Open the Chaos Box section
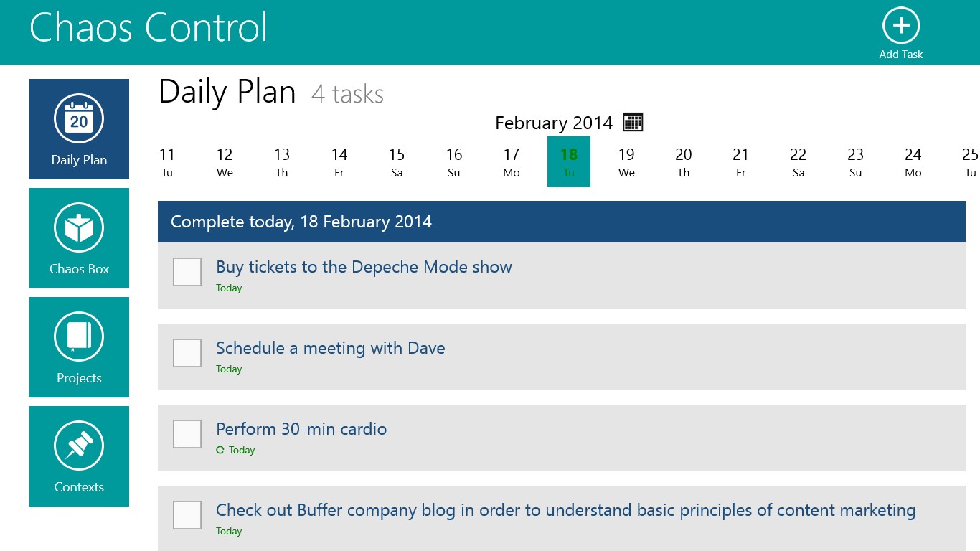The image size is (980, 551). (x=79, y=238)
